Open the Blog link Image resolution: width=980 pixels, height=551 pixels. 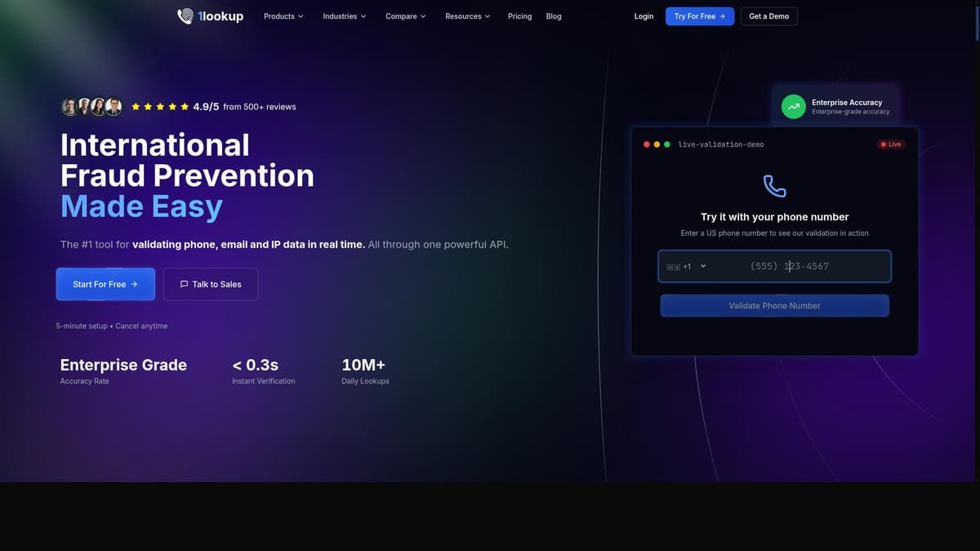pyautogui.click(x=554, y=16)
